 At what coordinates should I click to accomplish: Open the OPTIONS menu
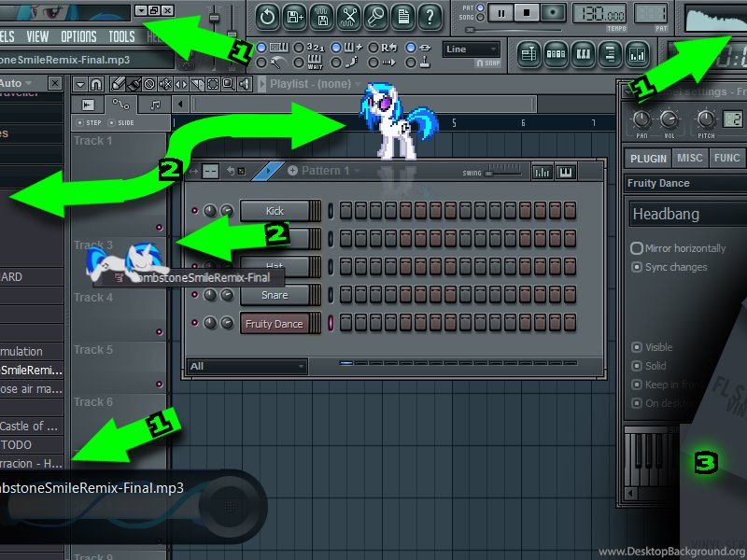[x=78, y=36]
